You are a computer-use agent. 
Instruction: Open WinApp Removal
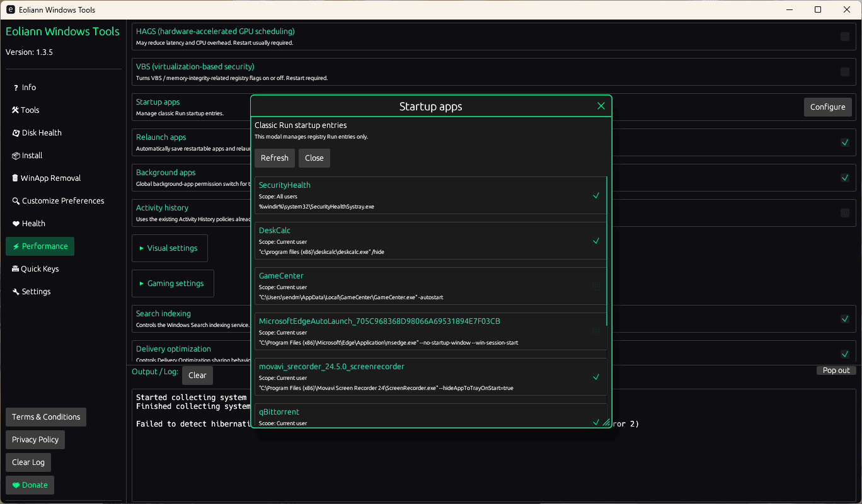(46, 178)
